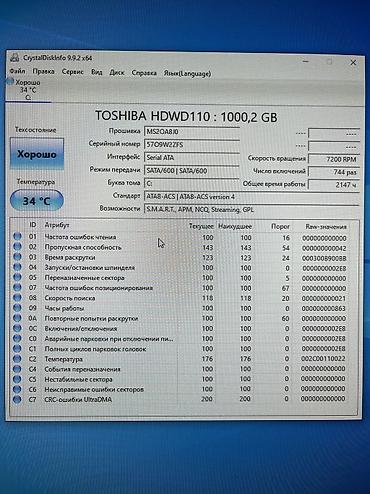Click raw value 002C00110022
Image resolution: width=370 pixels, height=494 pixels.
tap(323, 359)
